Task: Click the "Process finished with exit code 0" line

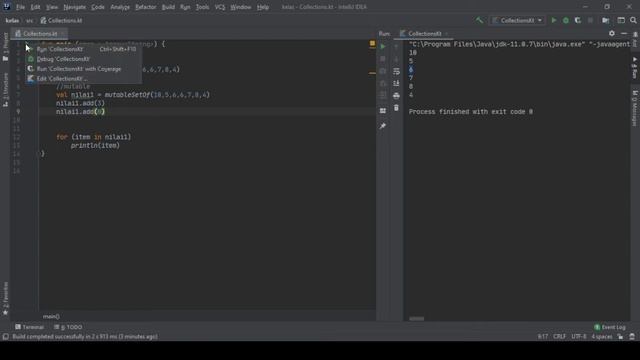Action: (x=471, y=112)
